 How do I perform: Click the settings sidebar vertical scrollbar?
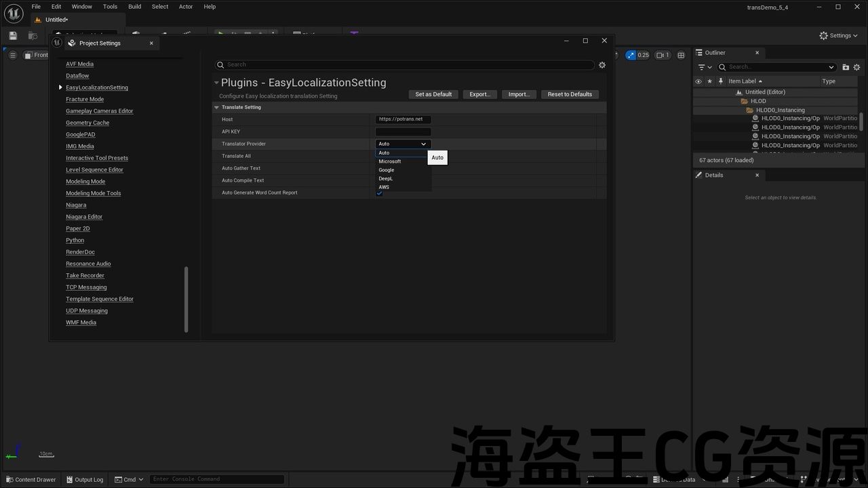pos(186,298)
